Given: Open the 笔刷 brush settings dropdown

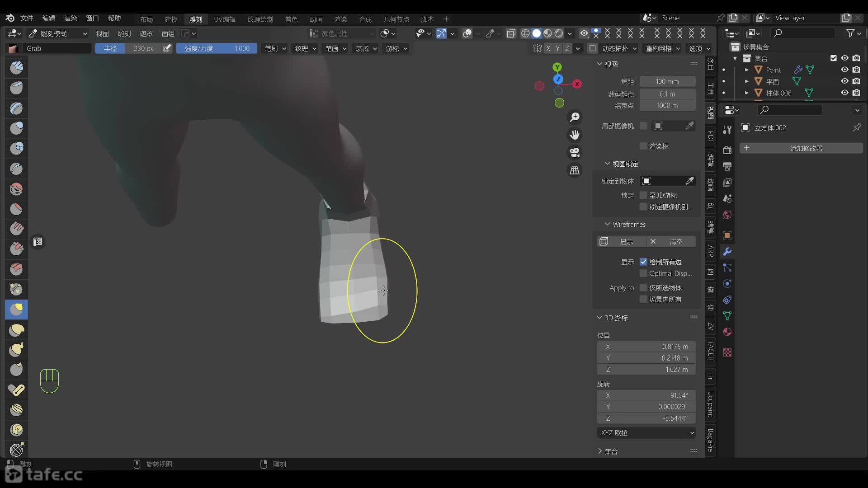Looking at the screenshot, I should coord(275,48).
